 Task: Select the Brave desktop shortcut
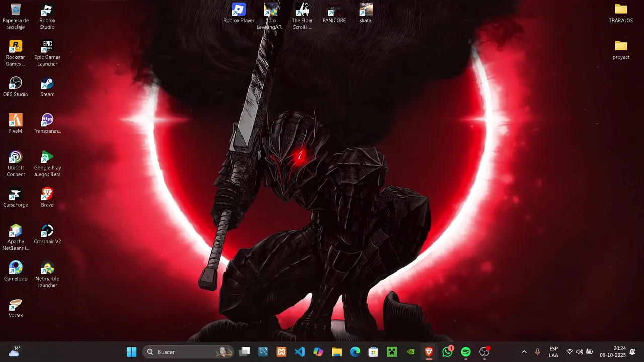coord(47,197)
